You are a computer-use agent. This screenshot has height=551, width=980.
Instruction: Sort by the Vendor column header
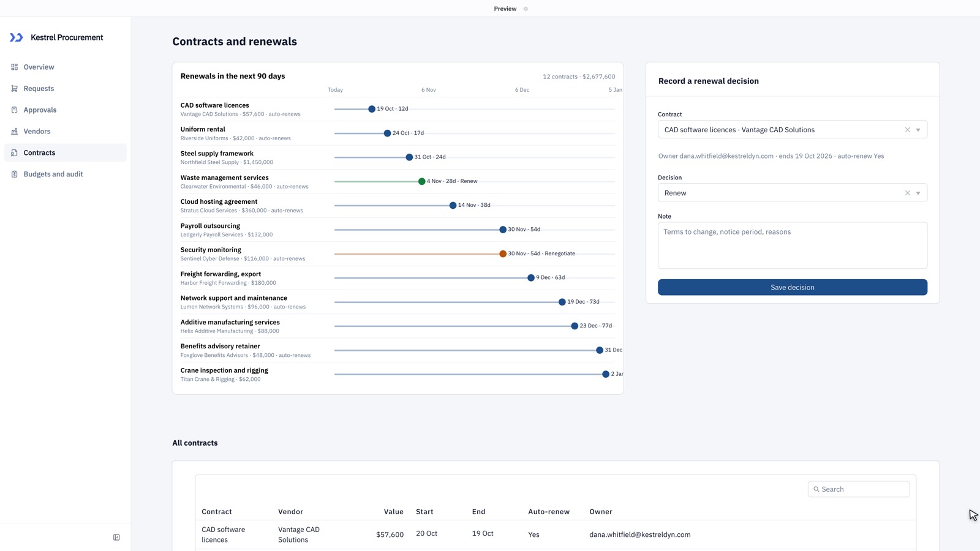pyautogui.click(x=290, y=512)
